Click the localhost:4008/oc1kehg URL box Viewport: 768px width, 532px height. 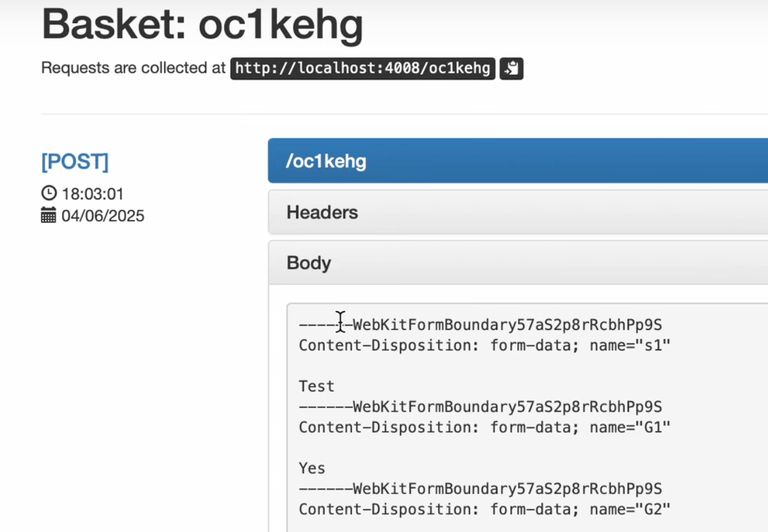point(363,69)
